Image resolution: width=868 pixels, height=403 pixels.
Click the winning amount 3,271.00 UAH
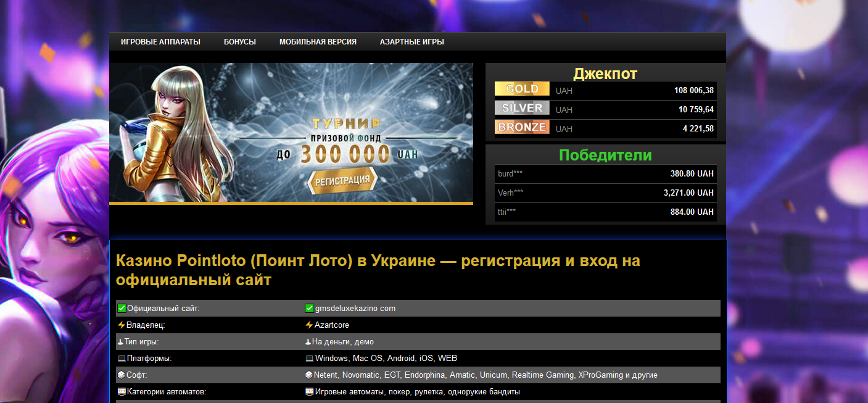(x=688, y=193)
